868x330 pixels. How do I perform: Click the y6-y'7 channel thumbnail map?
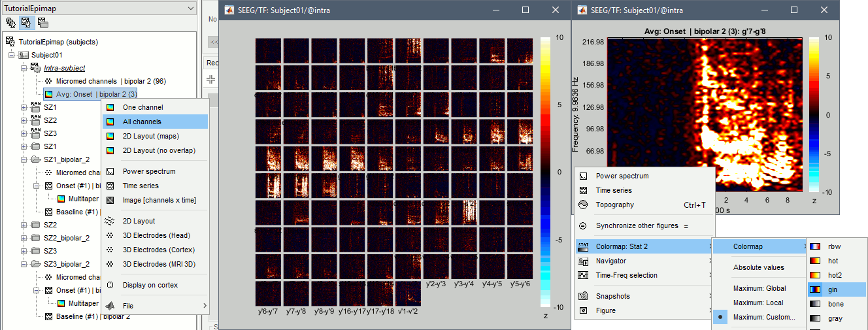point(267,293)
